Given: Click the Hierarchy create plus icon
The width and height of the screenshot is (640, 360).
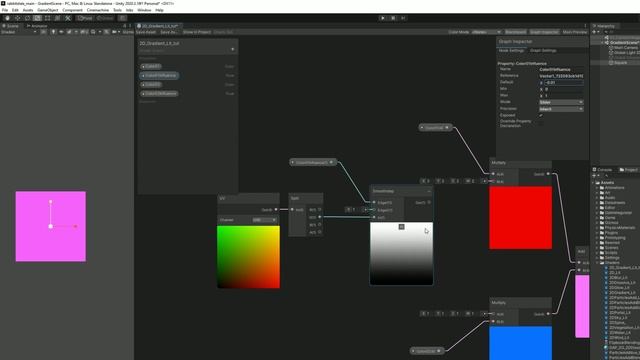Looking at the screenshot, I should click(x=595, y=32).
